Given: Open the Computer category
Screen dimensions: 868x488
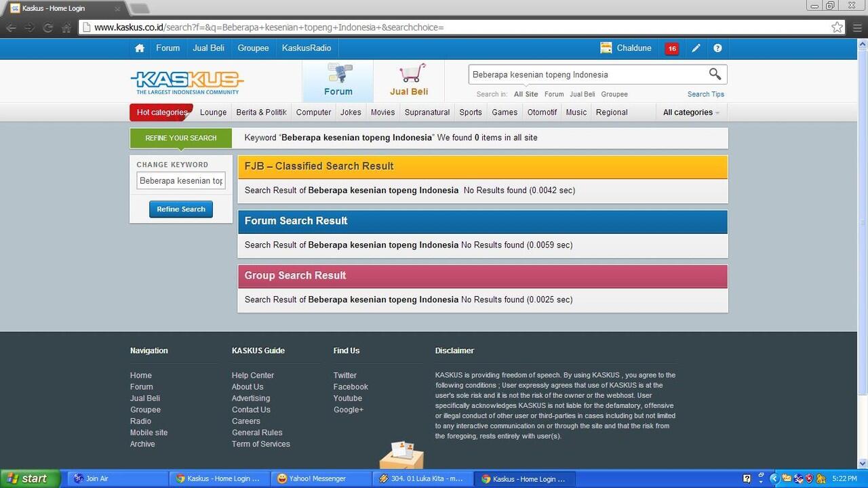Looking at the screenshot, I should pos(313,113).
